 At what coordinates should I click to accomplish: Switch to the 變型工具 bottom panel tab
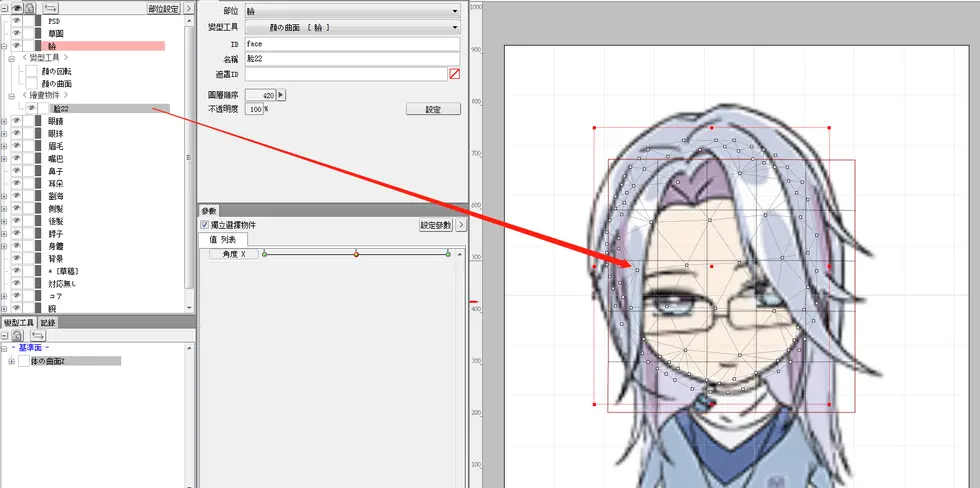19,322
